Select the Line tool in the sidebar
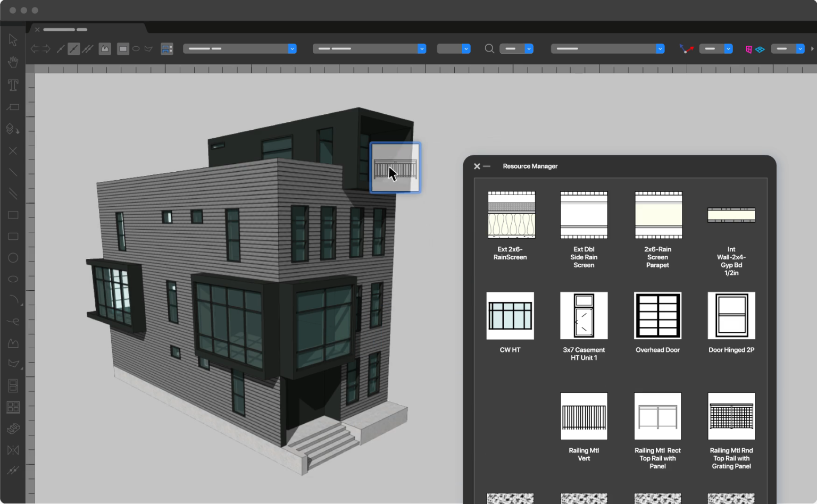The image size is (817, 504). pos(13,172)
